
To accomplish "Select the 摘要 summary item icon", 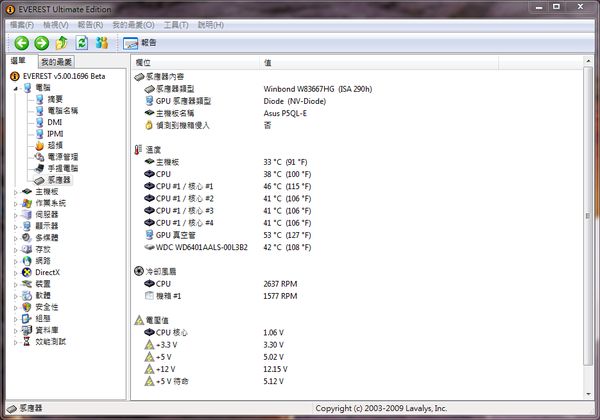I will (39, 99).
